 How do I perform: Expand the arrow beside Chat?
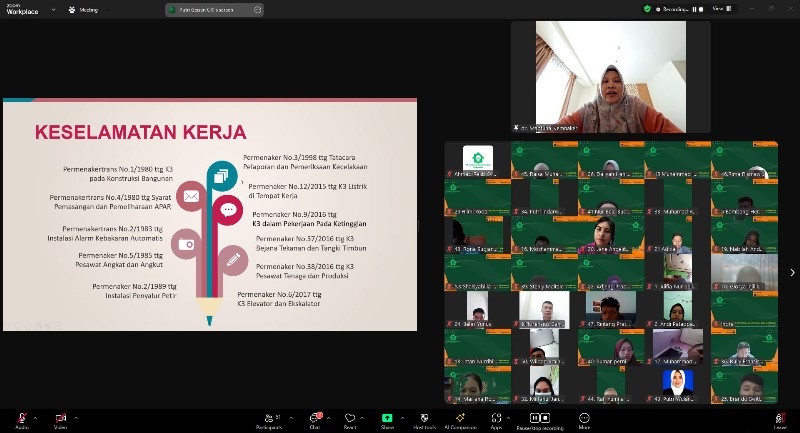pyautogui.click(x=328, y=418)
